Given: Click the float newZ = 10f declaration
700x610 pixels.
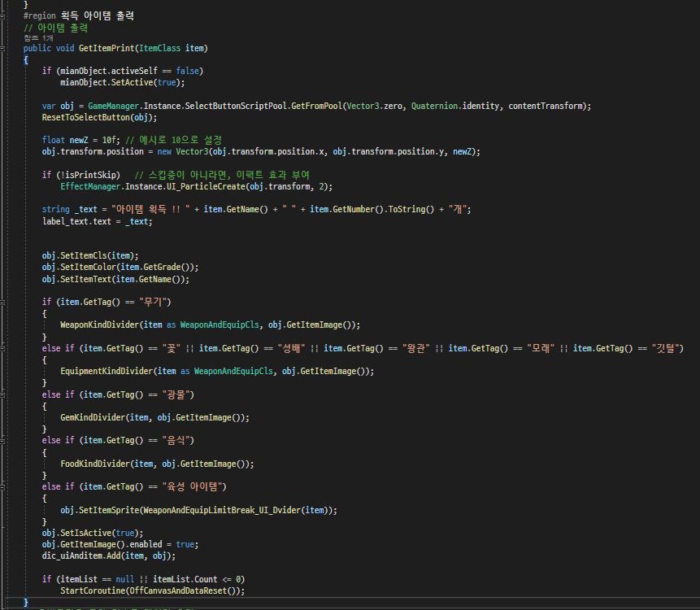Looking at the screenshot, I should (x=80, y=140).
